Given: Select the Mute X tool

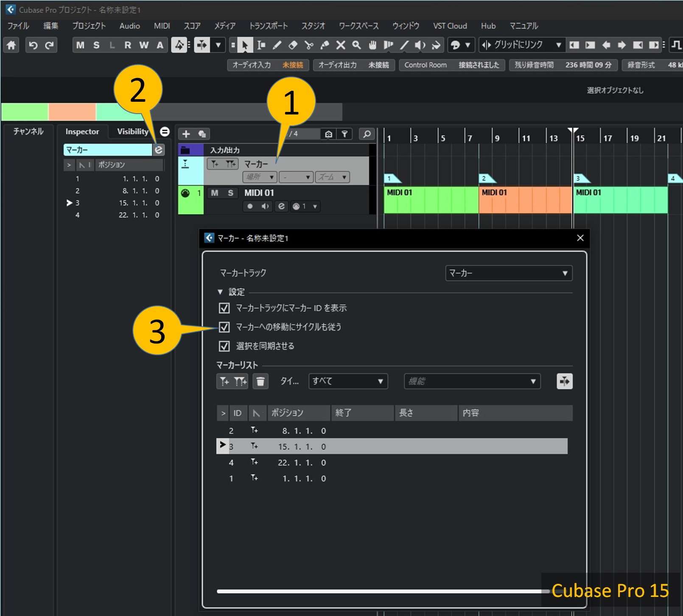Looking at the screenshot, I should coord(341,45).
